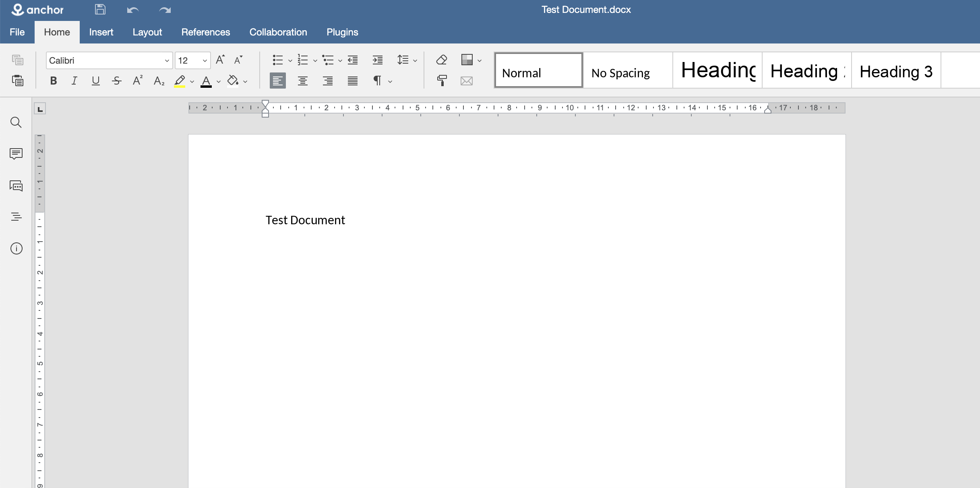Open the References tab
Image resolution: width=980 pixels, height=488 pixels.
click(205, 32)
